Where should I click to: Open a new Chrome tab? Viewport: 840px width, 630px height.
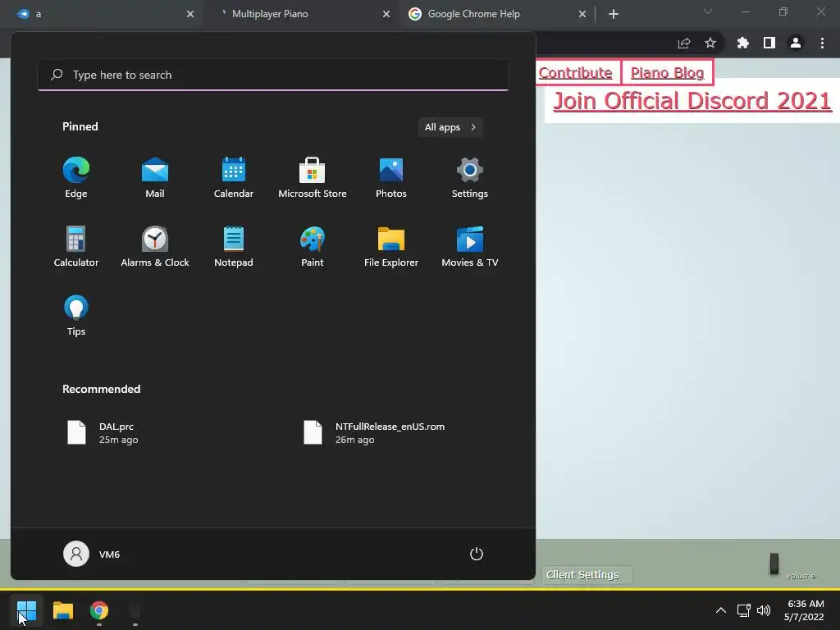pyautogui.click(x=614, y=14)
